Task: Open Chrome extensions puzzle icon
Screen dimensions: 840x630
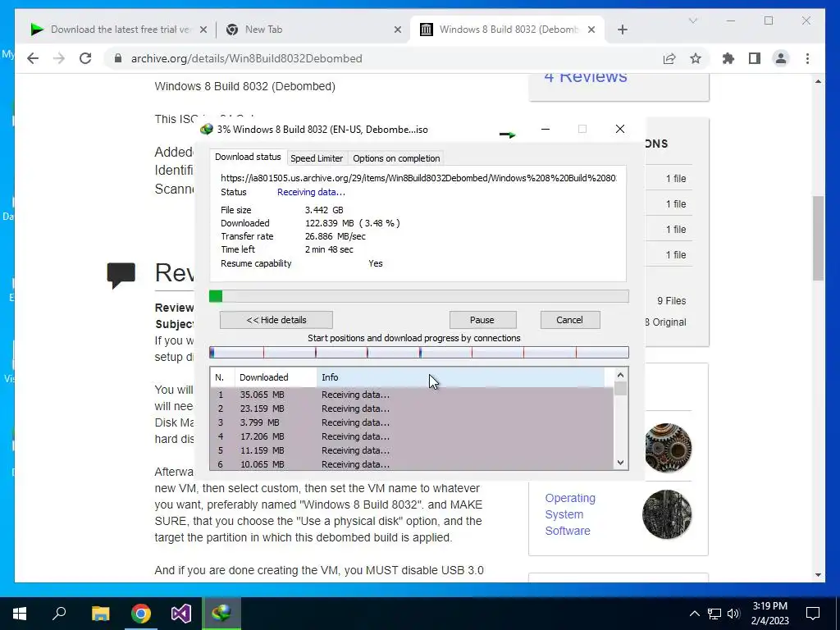Action: (728, 58)
